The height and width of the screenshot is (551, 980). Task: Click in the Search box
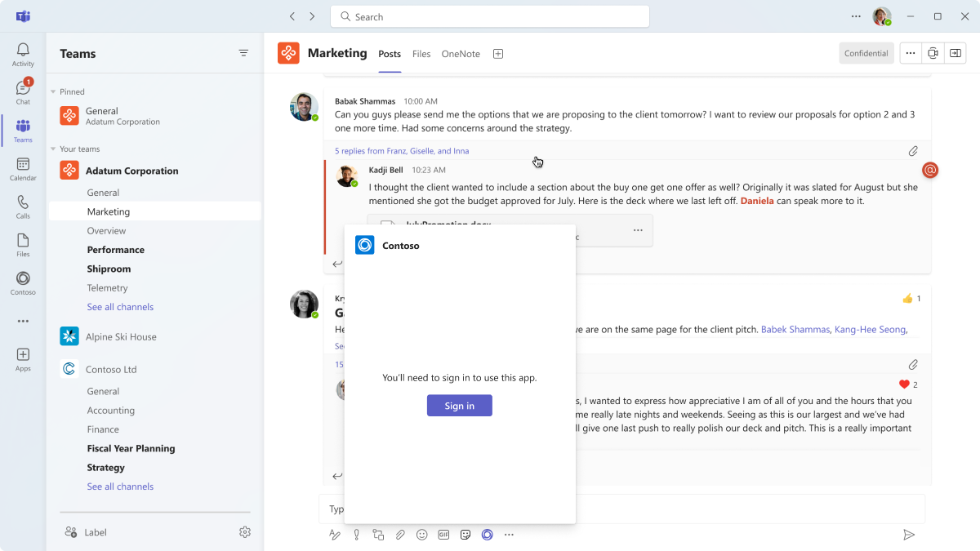pos(490,16)
